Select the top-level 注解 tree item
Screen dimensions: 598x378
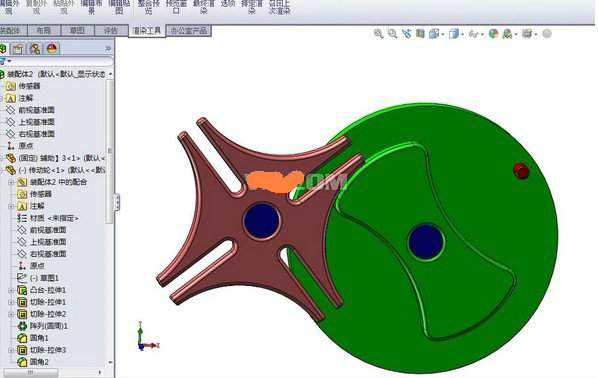26,98
